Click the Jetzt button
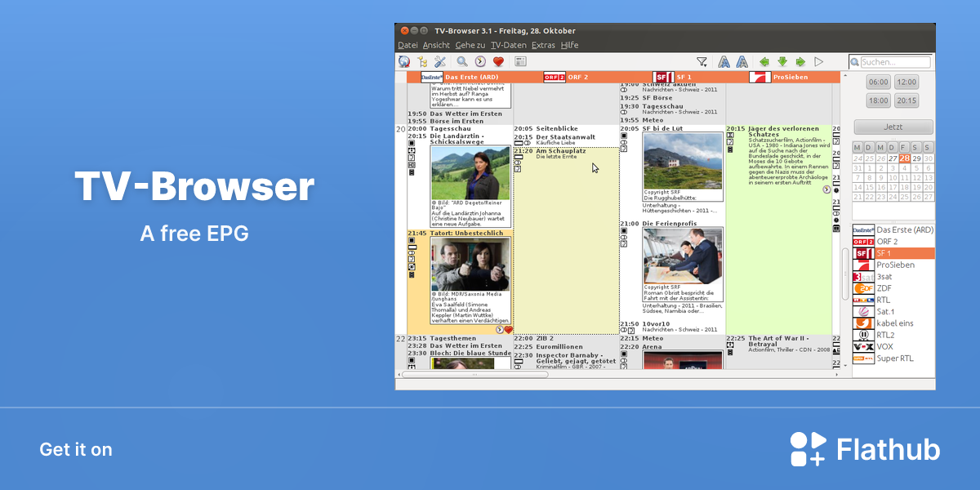 click(893, 127)
